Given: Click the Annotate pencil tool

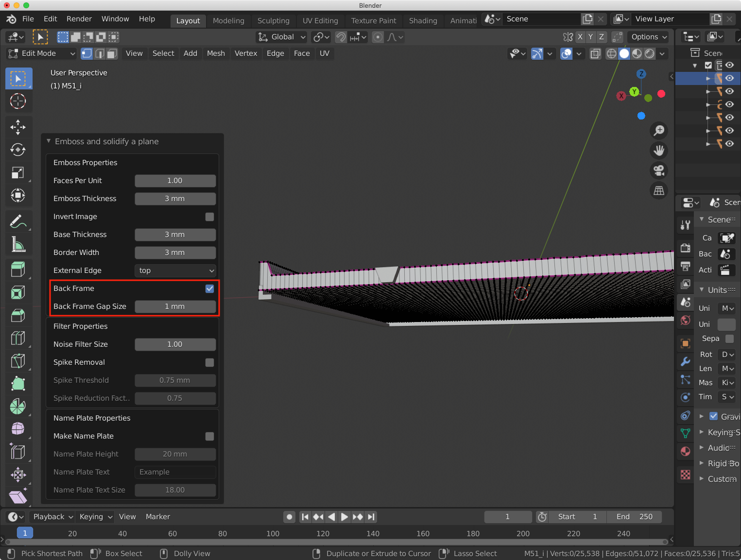Looking at the screenshot, I should [18, 221].
